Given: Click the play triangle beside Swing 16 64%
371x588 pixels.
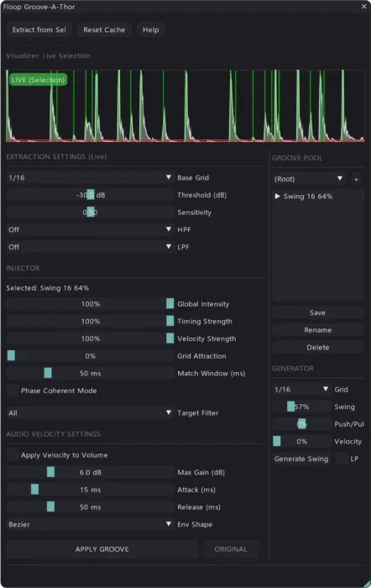Looking at the screenshot, I should point(277,196).
